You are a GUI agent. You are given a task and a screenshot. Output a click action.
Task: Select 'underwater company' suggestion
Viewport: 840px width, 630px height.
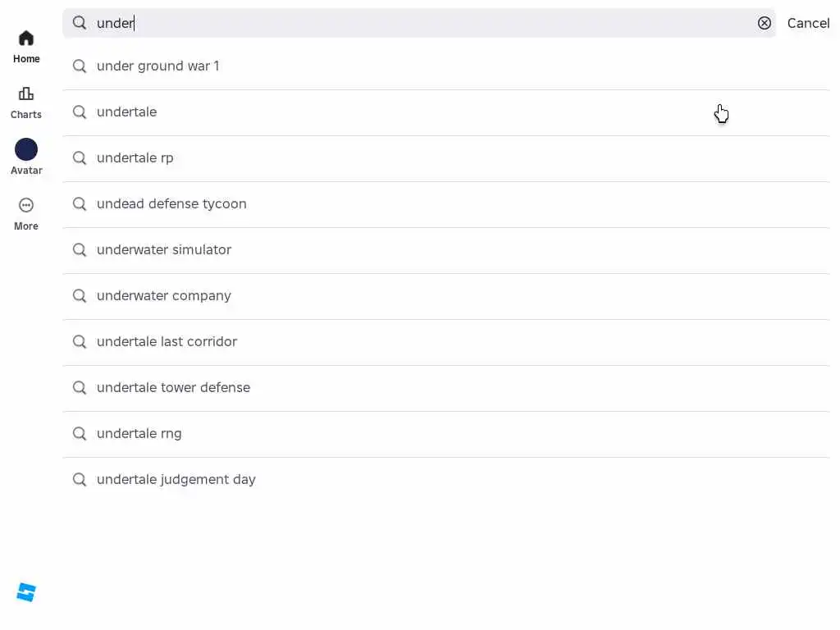point(164,295)
